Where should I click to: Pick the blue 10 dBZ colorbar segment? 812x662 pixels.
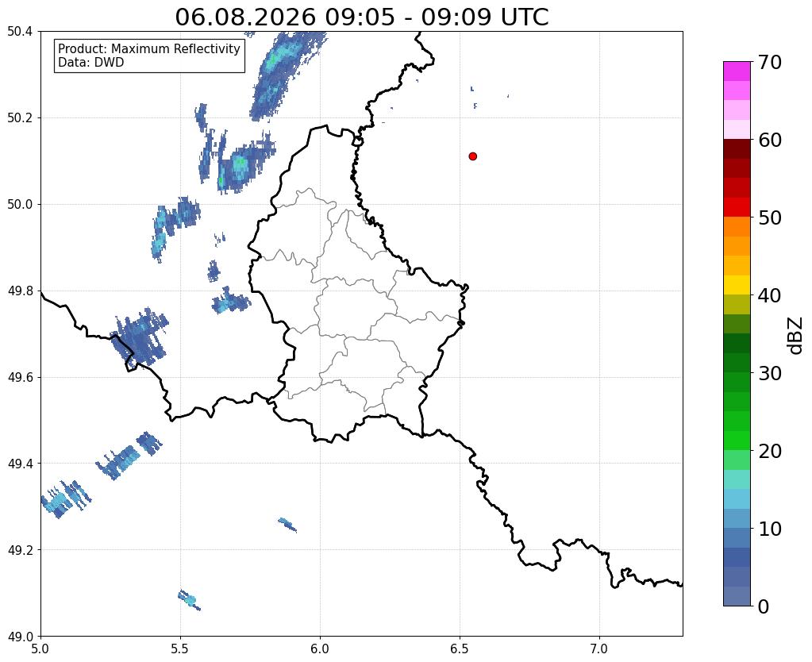click(737, 518)
